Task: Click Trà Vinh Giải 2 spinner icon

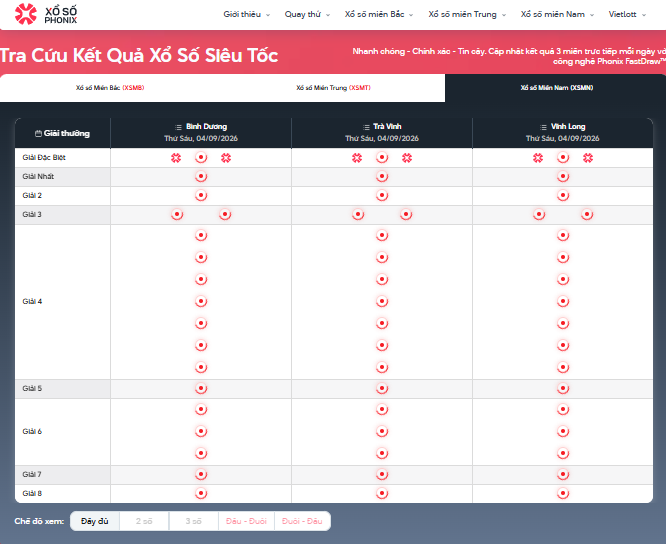Action: tap(382, 196)
